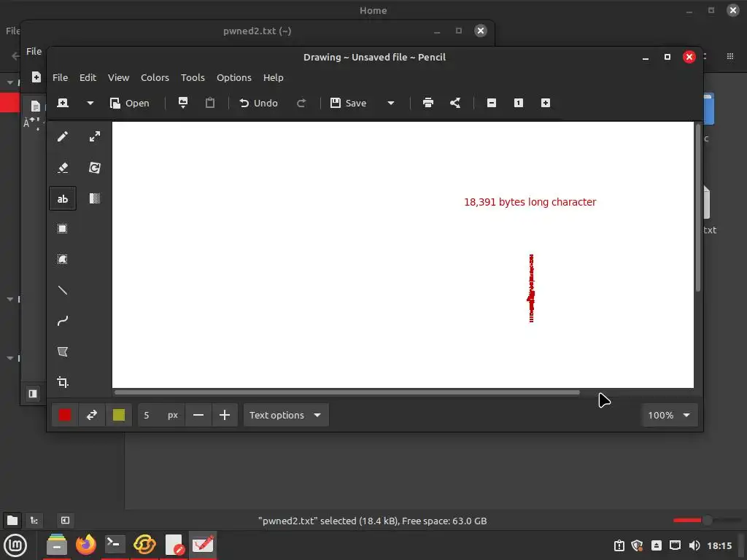The width and height of the screenshot is (747, 560).
Task: Select the Filters tool
Action: 95,198
